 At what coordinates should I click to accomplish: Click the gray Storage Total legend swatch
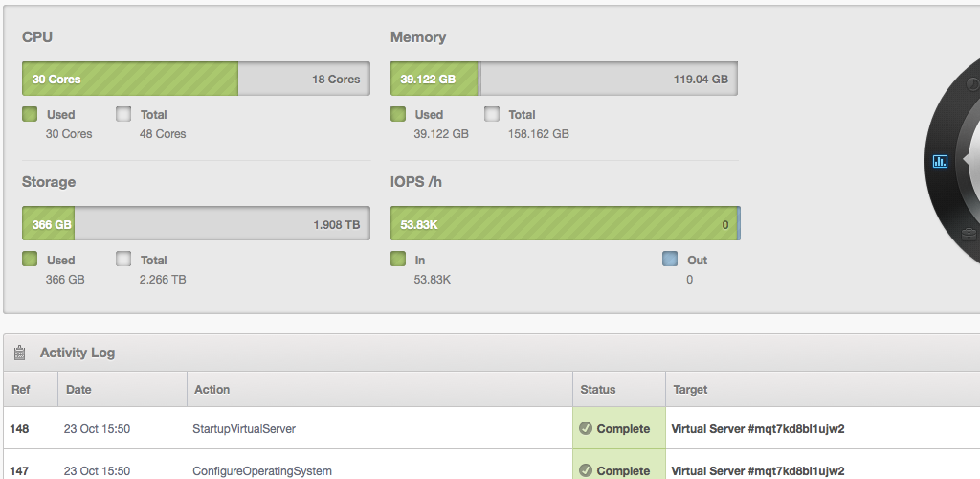123,259
